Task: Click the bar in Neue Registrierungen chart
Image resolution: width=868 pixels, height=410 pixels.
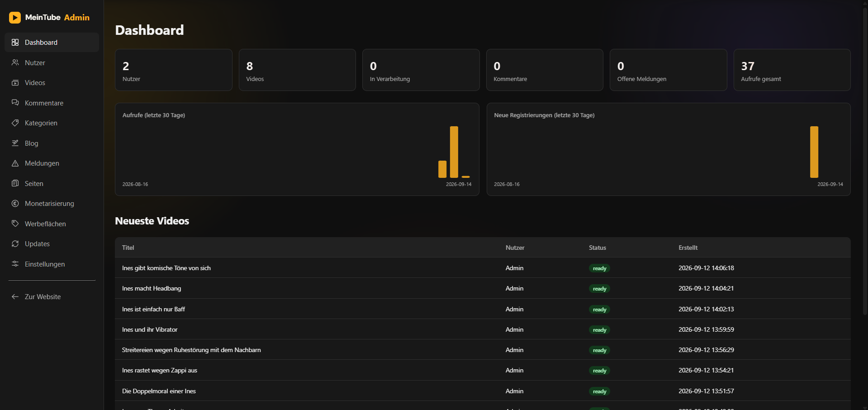Action: point(814,152)
